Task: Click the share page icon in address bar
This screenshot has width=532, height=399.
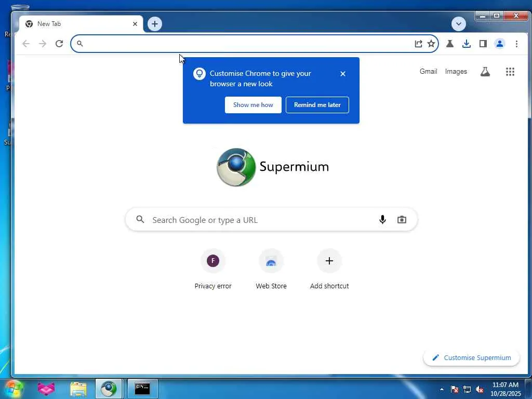Action: pyautogui.click(x=418, y=44)
